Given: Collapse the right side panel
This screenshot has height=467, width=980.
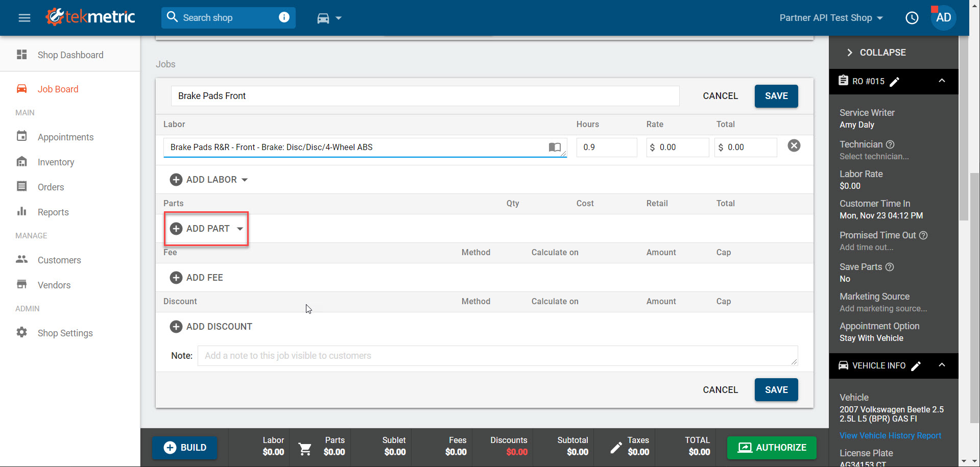Looking at the screenshot, I should point(876,53).
